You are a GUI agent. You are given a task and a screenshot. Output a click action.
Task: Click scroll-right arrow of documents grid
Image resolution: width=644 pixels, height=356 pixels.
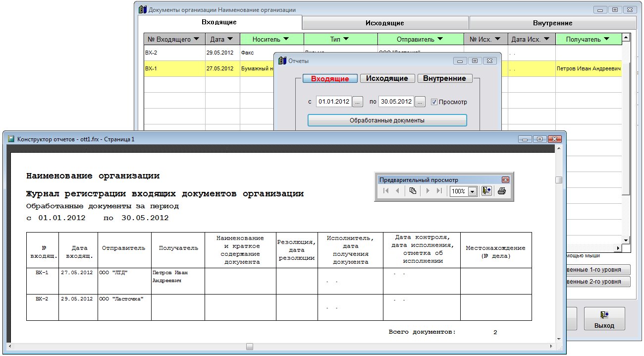tap(618, 247)
